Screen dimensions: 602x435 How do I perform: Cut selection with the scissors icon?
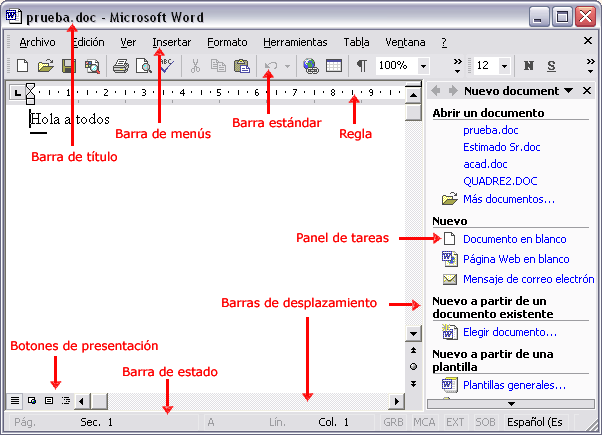(x=195, y=66)
